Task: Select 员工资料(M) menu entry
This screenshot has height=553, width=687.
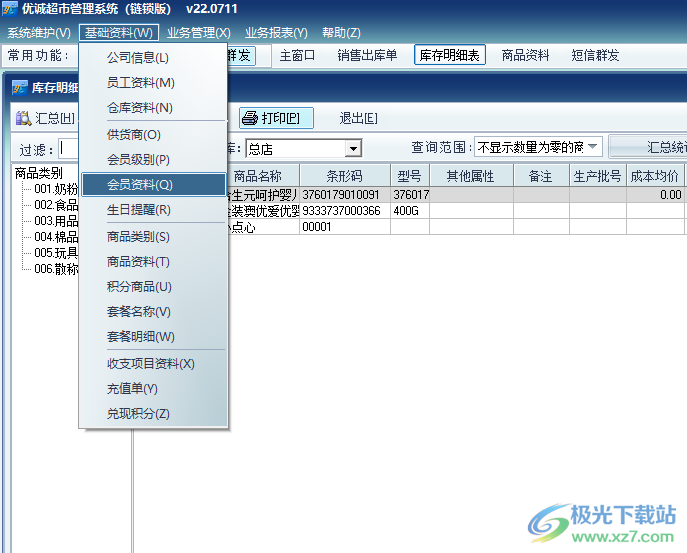Action: click(153, 82)
